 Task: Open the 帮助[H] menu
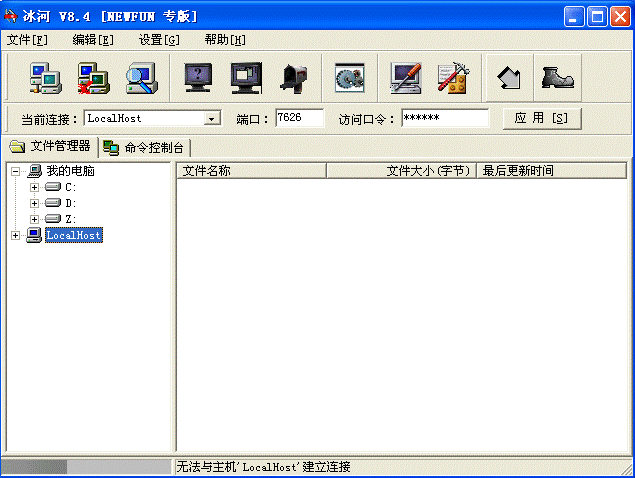(225, 40)
